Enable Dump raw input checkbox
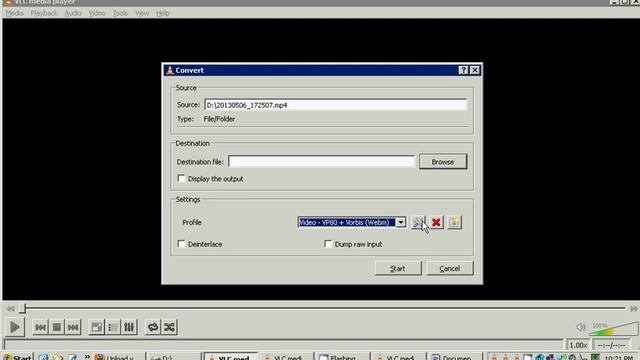The height and width of the screenshot is (360, 640). (x=328, y=244)
